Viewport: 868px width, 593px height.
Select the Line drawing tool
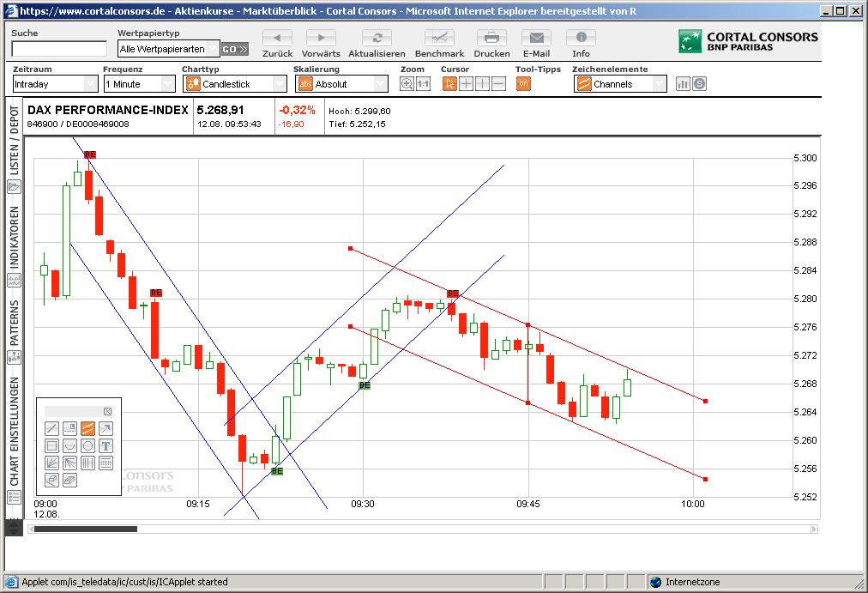pos(52,428)
